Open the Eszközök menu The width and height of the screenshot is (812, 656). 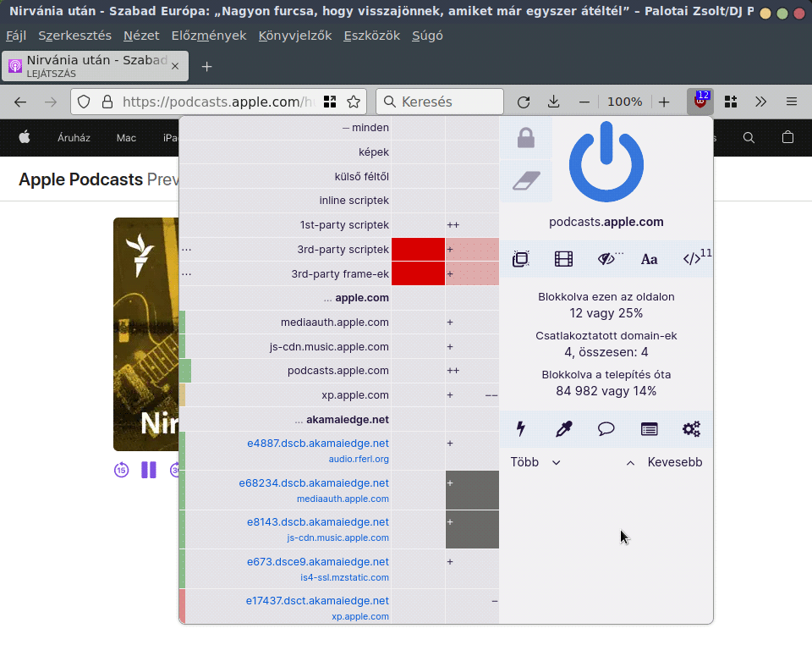click(372, 36)
